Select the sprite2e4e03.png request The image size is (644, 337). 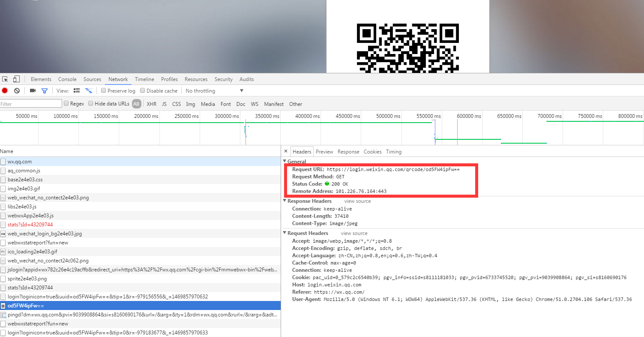140,279
